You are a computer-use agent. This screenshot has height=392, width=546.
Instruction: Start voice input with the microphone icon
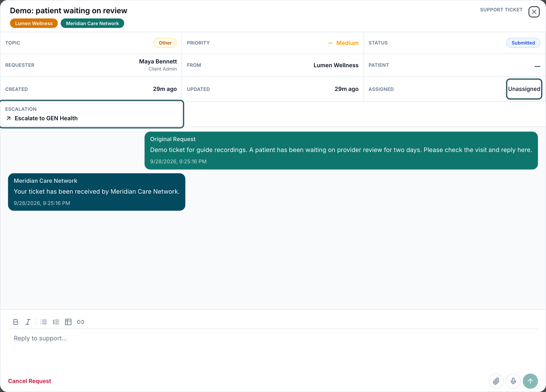click(x=513, y=381)
